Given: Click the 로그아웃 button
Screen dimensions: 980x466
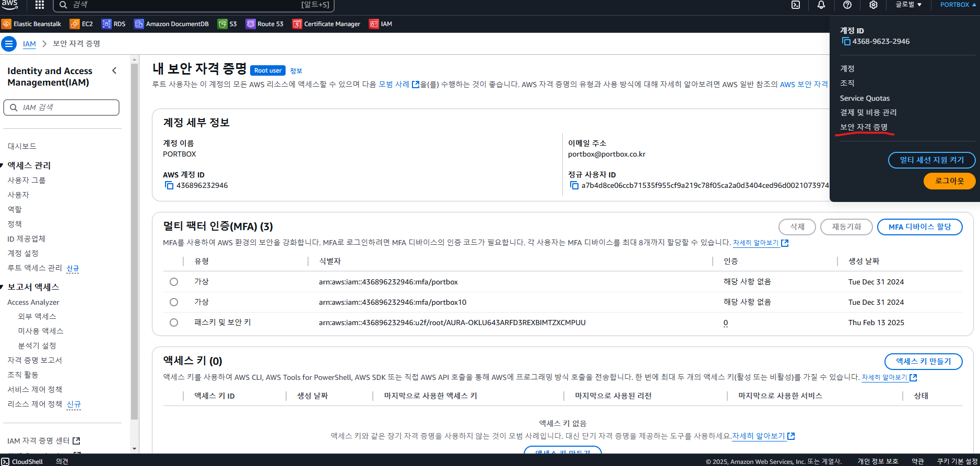Looking at the screenshot, I should click(x=949, y=181).
